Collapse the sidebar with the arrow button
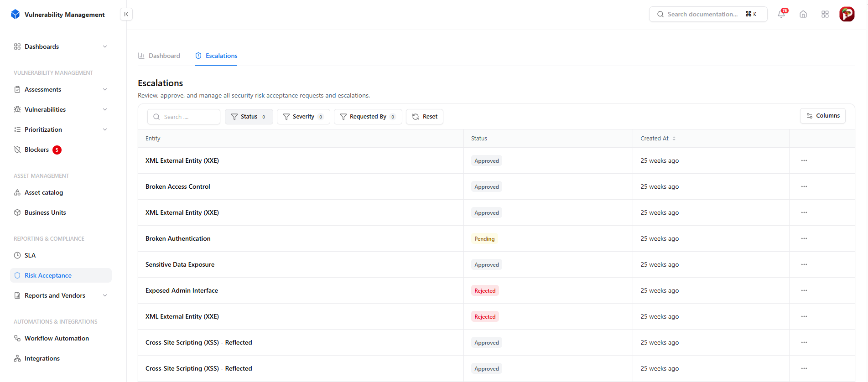 pos(126,14)
